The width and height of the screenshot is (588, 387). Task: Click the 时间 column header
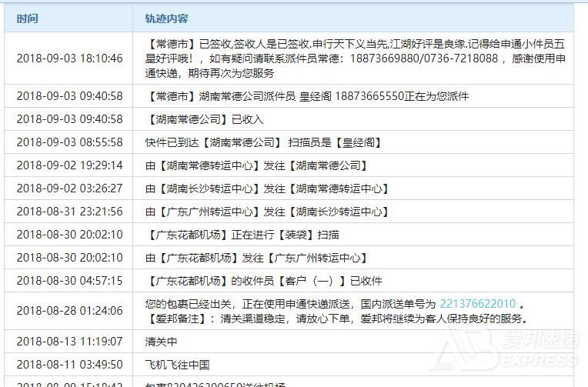[27, 18]
